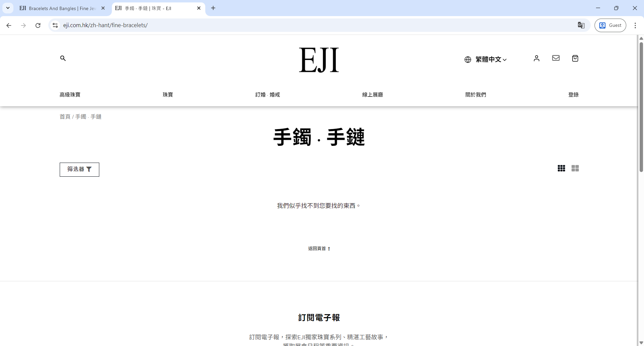Restore down the browser window
This screenshot has height=346, width=644.
click(616, 8)
